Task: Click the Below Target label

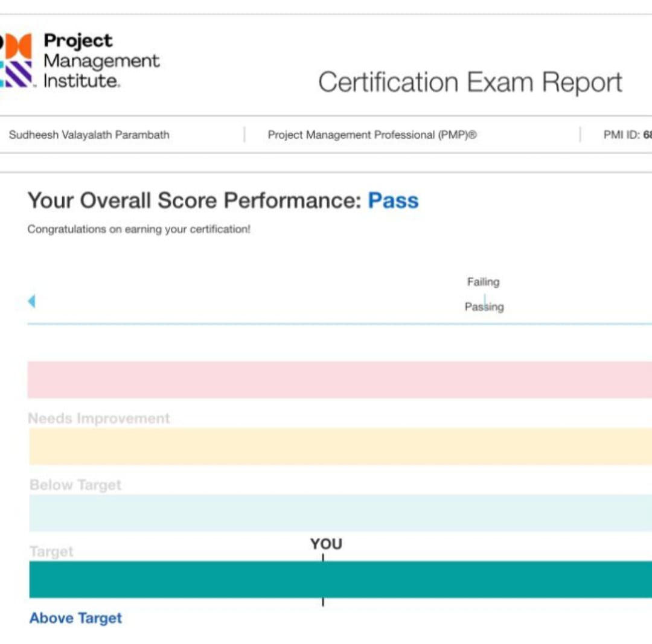Action: click(x=75, y=485)
